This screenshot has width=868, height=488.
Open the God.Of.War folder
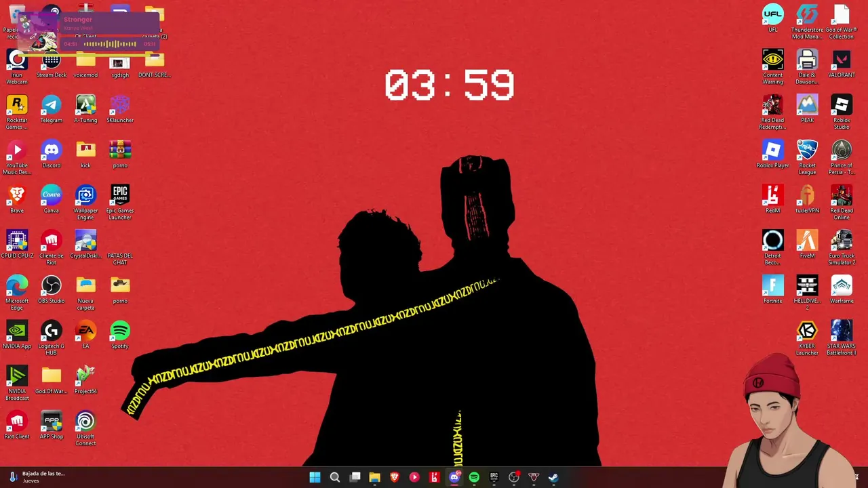[52, 381]
